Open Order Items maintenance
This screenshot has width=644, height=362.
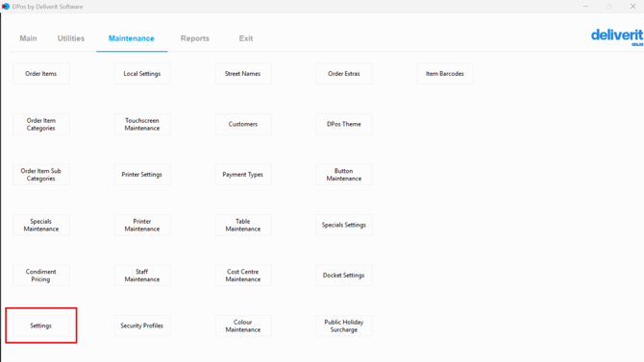tap(41, 74)
